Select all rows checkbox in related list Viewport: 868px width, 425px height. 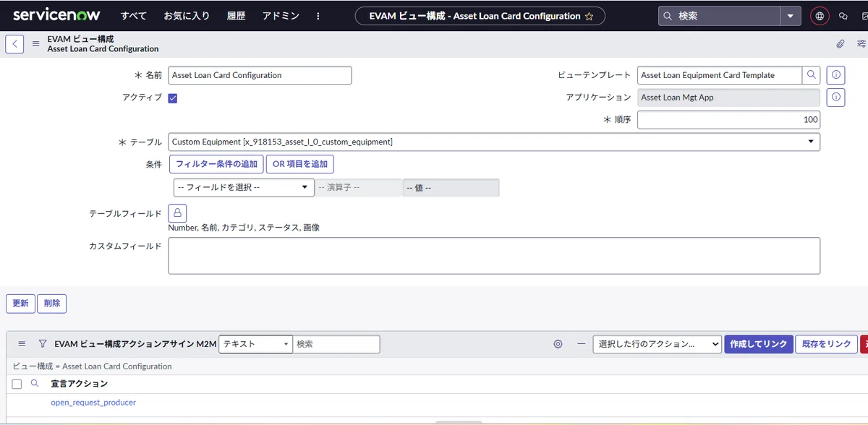coord(17,384)
